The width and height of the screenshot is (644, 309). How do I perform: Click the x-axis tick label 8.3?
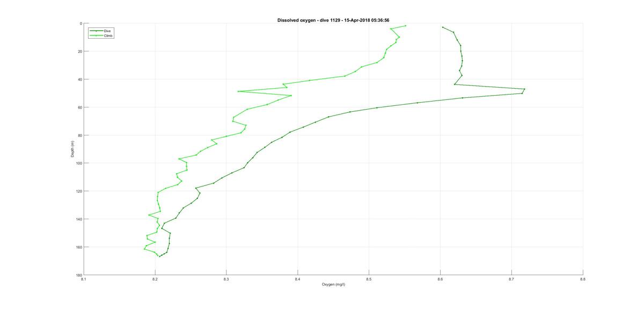(x=226, y=279)
